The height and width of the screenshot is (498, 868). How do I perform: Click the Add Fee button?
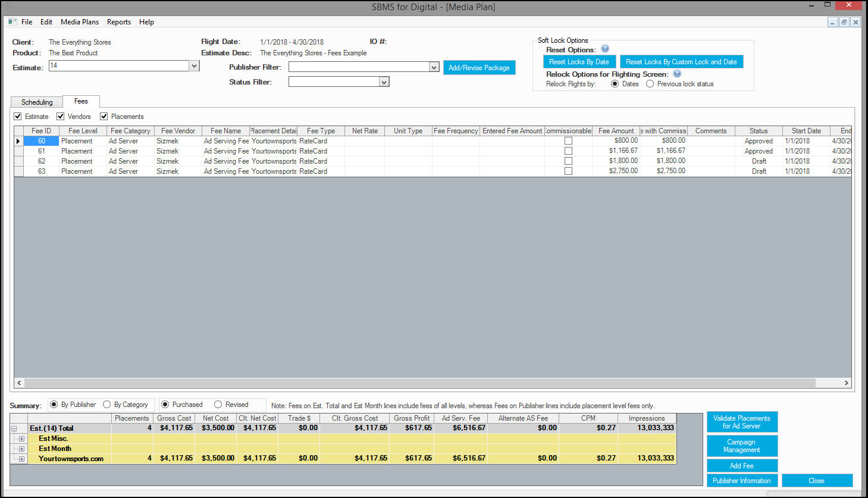point(742,466)
